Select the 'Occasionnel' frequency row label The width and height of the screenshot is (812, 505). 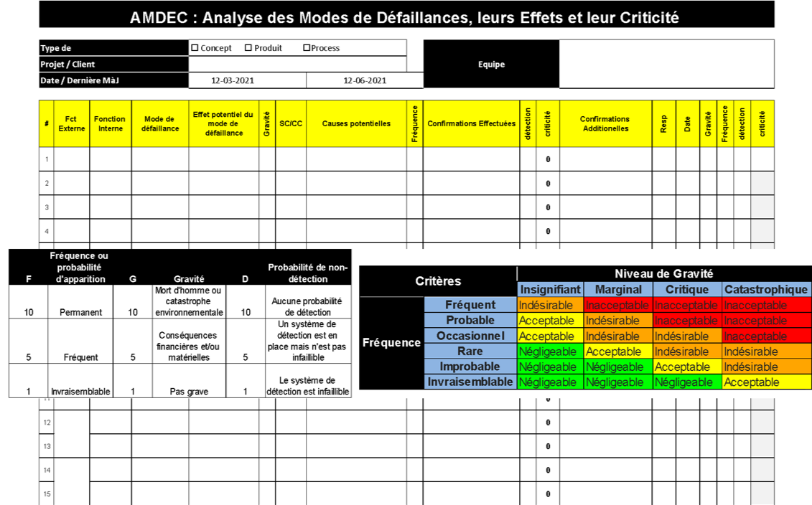470,336
